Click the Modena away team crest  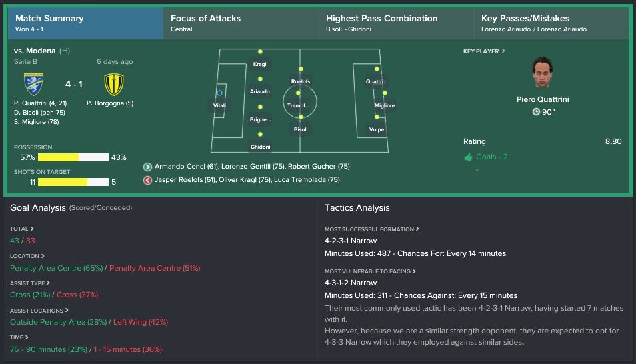pyautogui.click(x=114, y=84)
